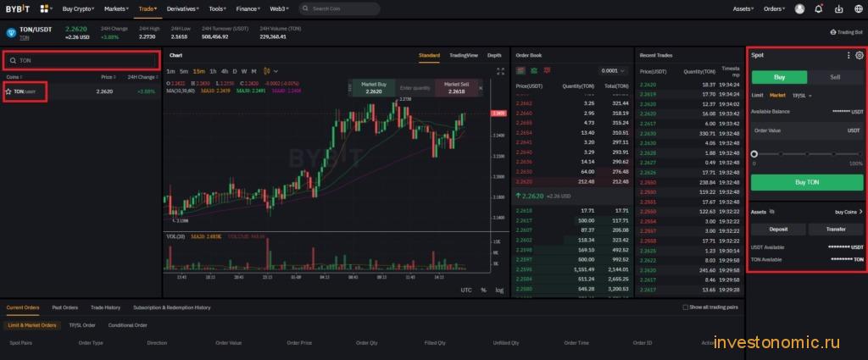Screen dimensions: 868x360
Task: Open the language globe icon
Action: (x=857, y=8)
